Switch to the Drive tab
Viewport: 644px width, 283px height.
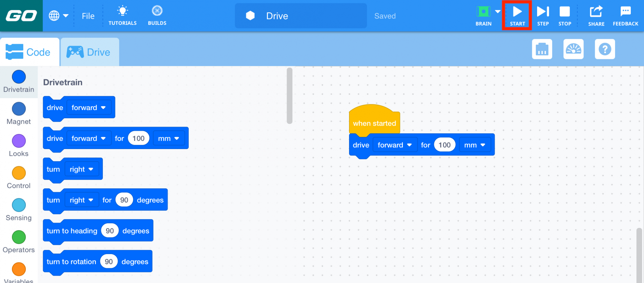90,52
